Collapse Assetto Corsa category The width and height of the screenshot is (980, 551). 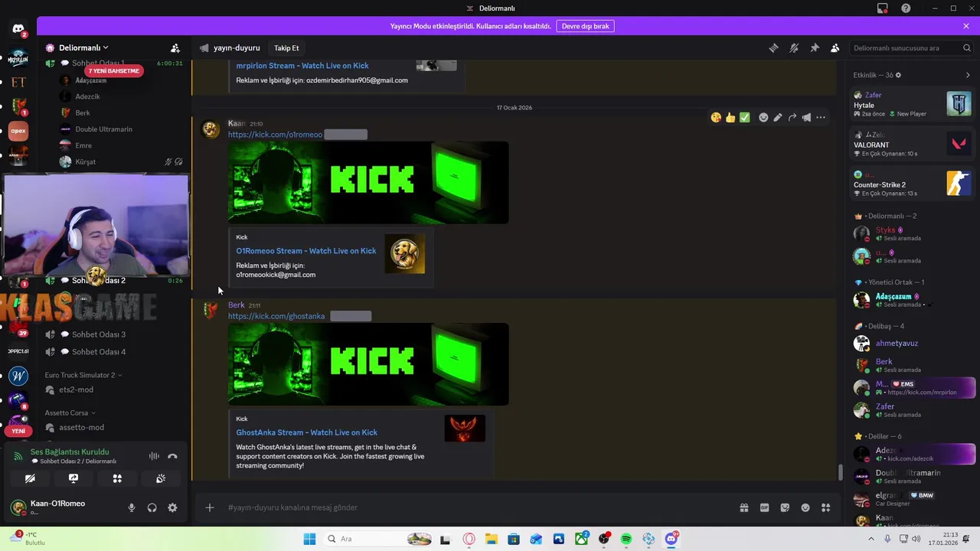tap(70, 412)
